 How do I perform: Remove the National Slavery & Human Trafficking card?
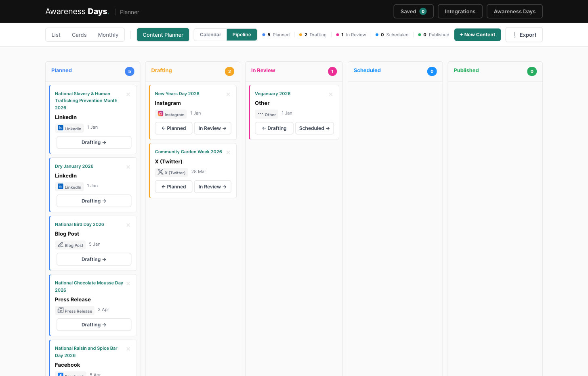point(128,94)
